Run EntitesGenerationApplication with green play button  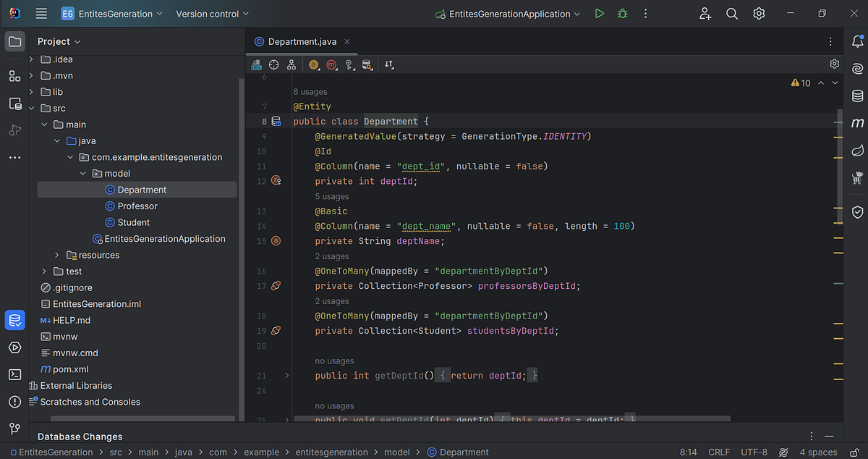pos(600,13)
